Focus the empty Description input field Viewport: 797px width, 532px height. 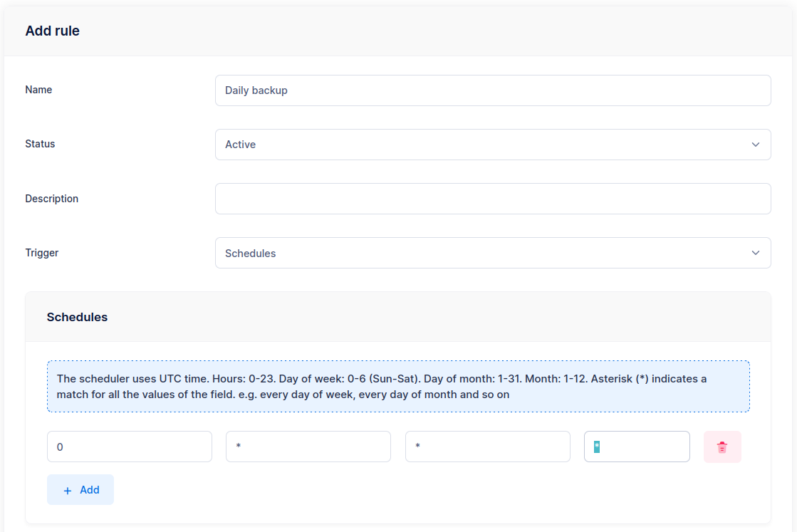(x=492, y=199)
